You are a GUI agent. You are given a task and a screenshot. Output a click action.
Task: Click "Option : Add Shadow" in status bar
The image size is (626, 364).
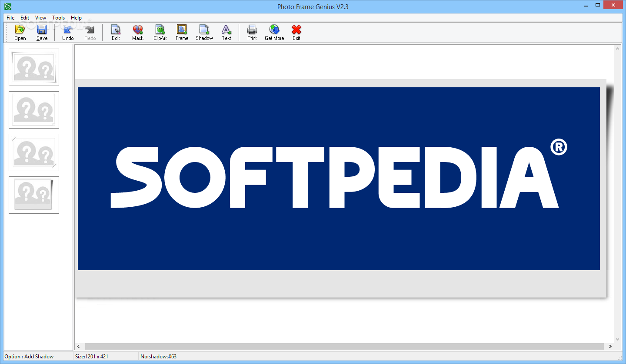click(x=29, y=357)
